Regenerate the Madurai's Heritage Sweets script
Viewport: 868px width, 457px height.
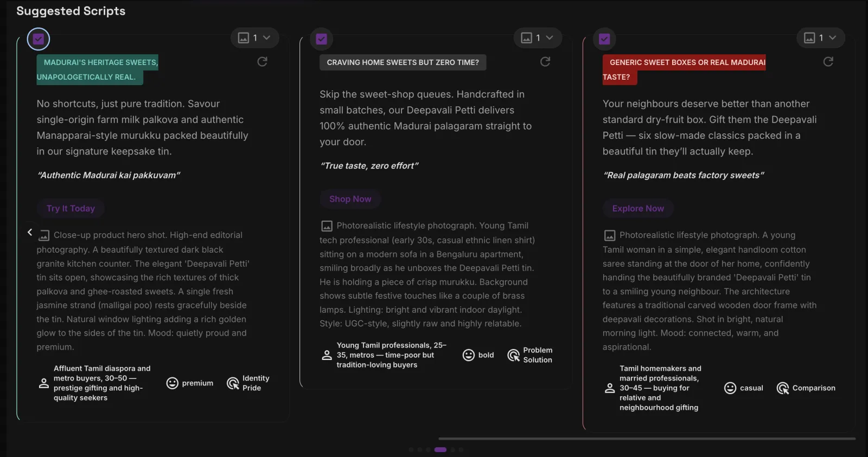[262, 62]
